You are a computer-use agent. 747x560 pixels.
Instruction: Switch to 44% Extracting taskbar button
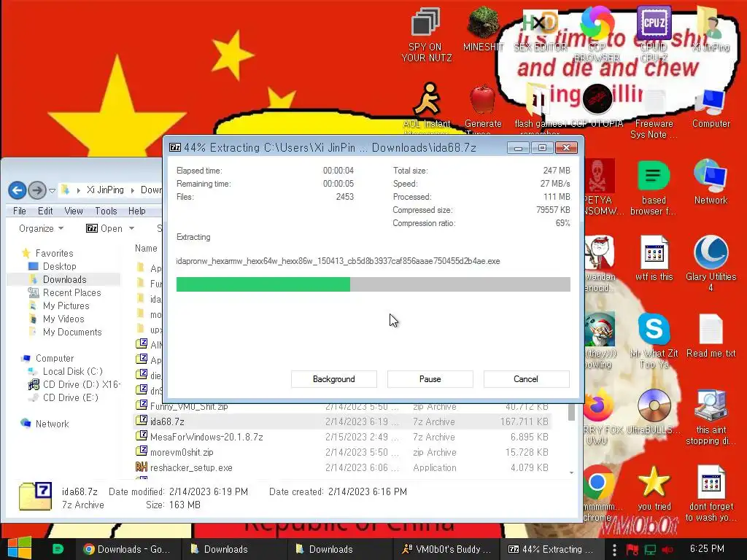pyautogui.click(x=551, y=549)
